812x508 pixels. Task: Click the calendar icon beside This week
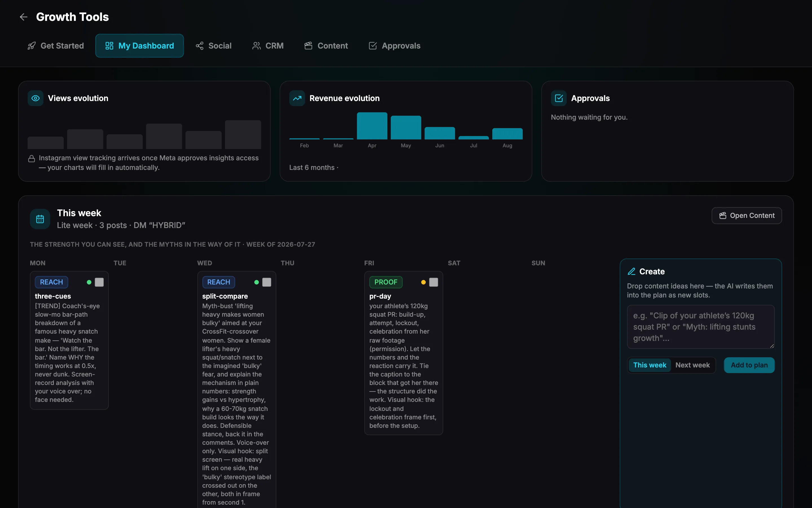(40, 219)
